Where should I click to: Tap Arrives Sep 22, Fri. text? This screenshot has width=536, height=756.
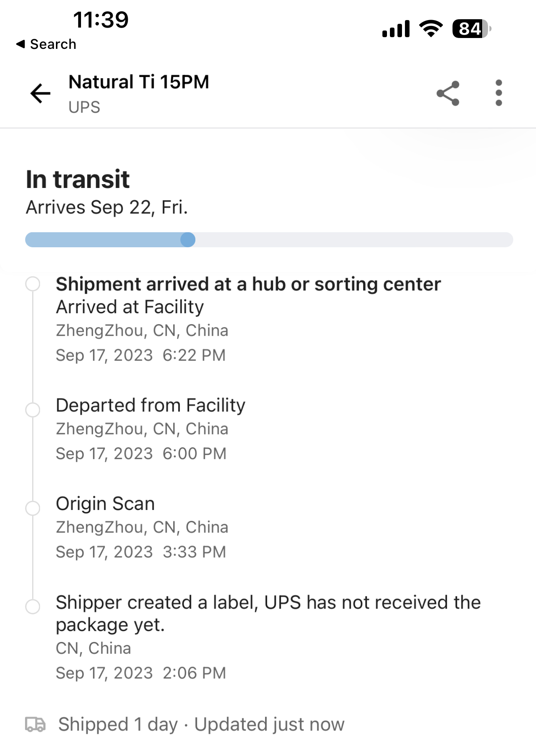click(107, 208)
